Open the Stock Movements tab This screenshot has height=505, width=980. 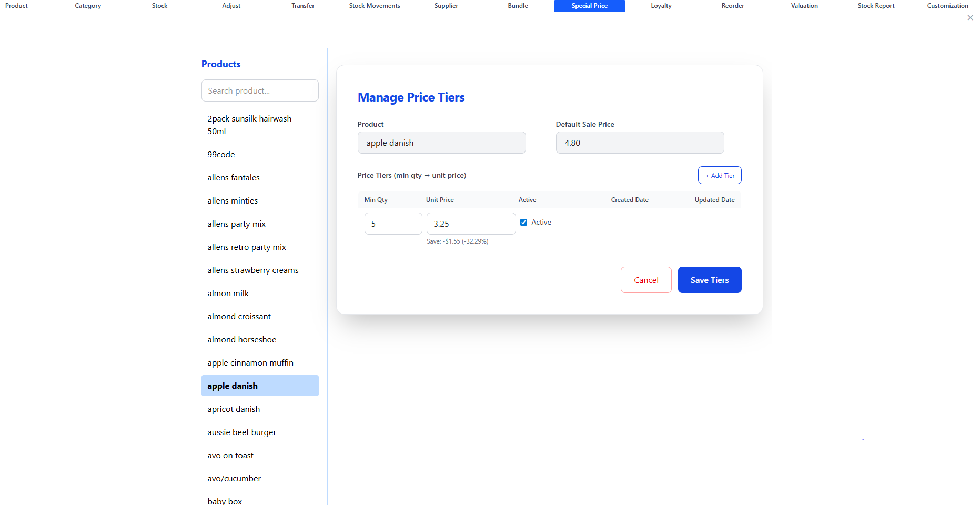point(375,6)
